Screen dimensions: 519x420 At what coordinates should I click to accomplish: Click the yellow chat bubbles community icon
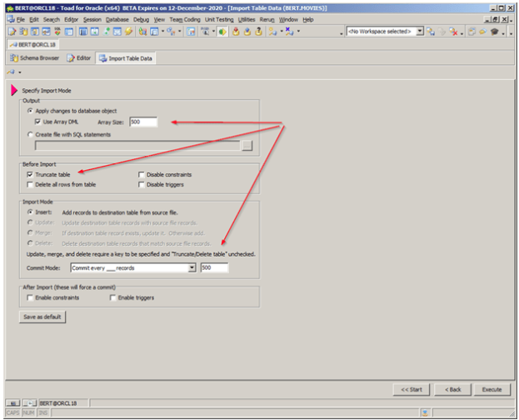483,32
